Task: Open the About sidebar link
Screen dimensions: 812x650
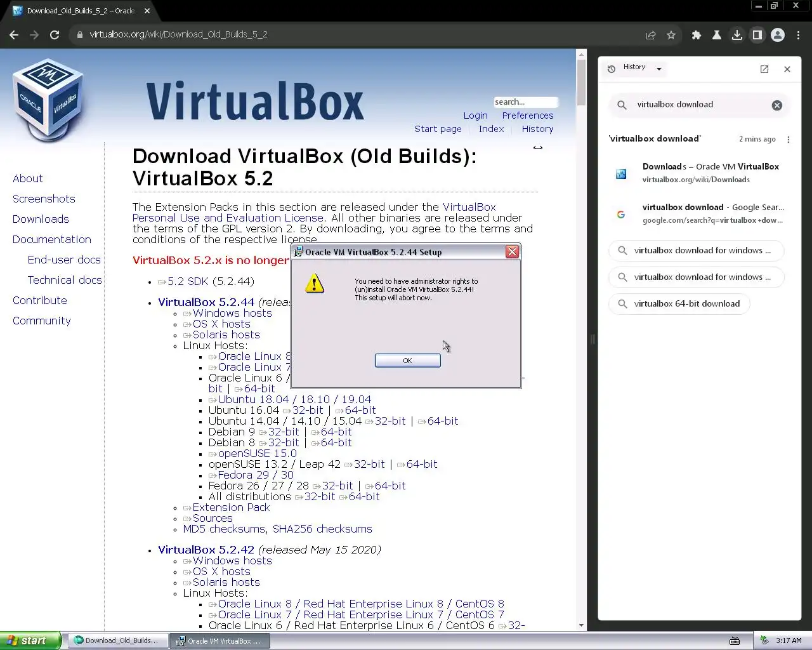Action: coord(28,179)
